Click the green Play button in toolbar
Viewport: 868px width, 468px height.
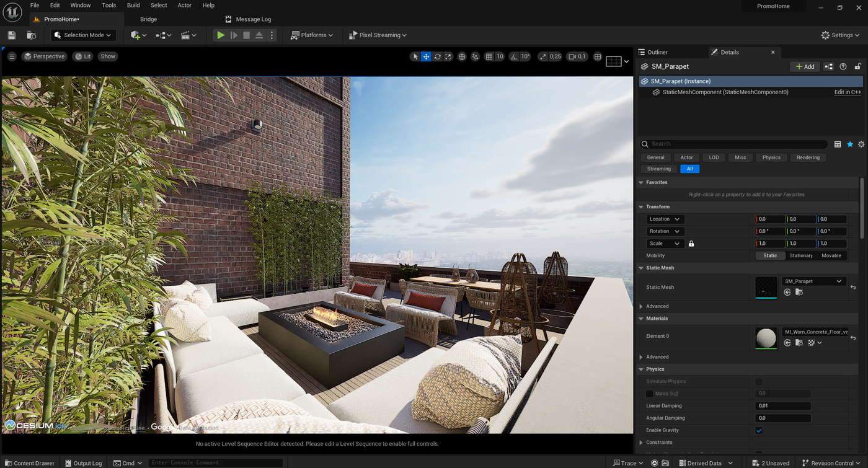(x=221, y=35)
